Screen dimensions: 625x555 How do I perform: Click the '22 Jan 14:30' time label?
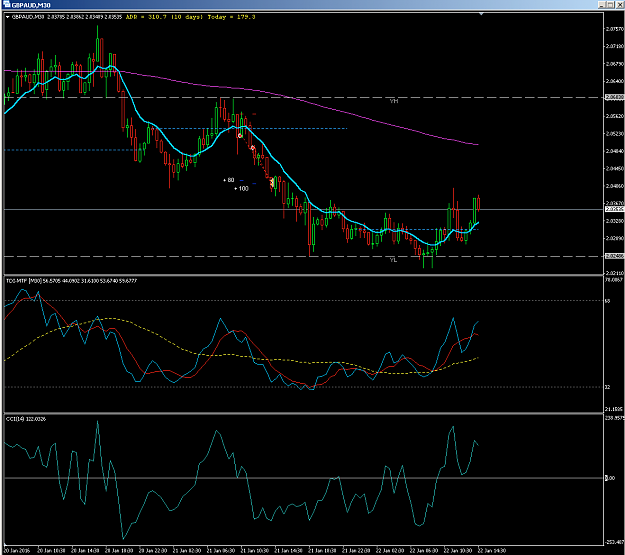pos(491,551)
